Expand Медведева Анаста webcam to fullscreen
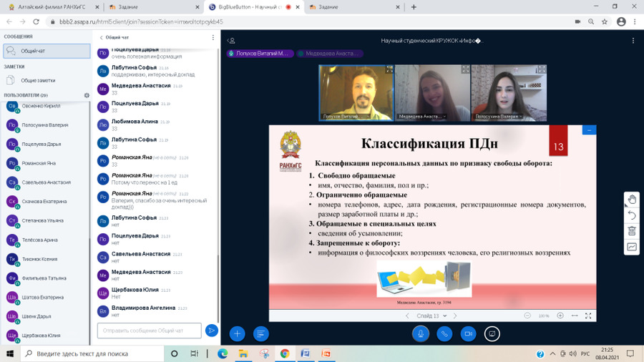Screen dimensions: 644x362 pyautogui.click(x=465, y=69)
